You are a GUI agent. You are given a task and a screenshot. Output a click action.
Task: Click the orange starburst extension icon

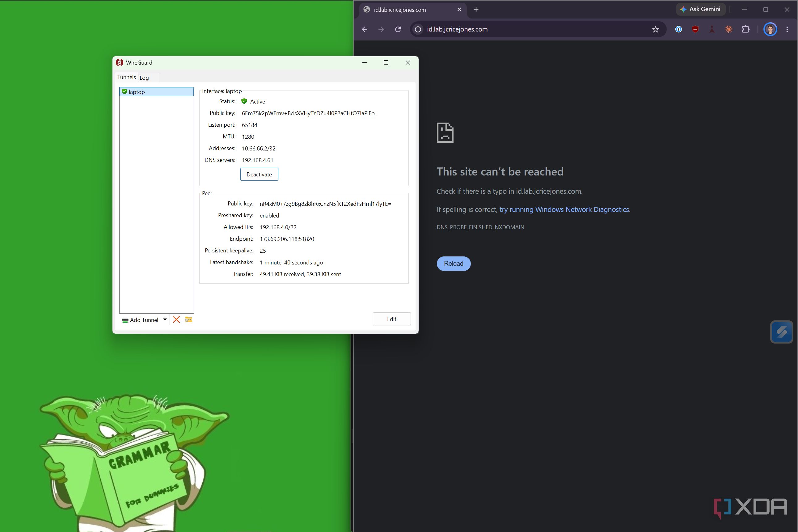coord(728,30)
